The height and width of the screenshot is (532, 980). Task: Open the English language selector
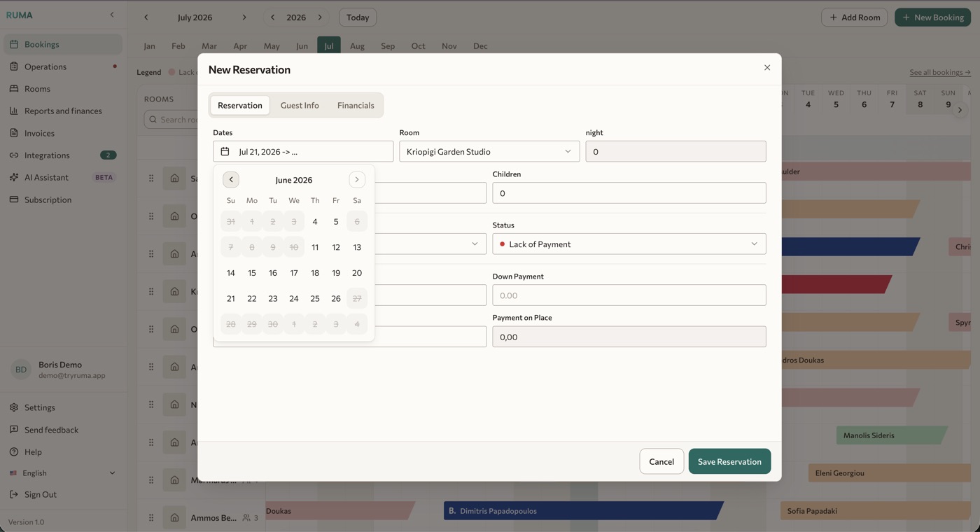(63, 473)
